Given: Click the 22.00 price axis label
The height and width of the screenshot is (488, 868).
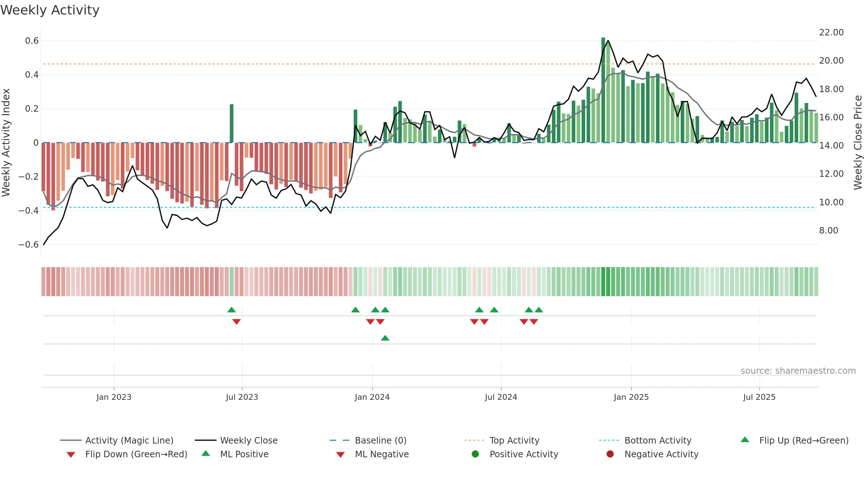Looking at the screenshot, I should point(831,33).
